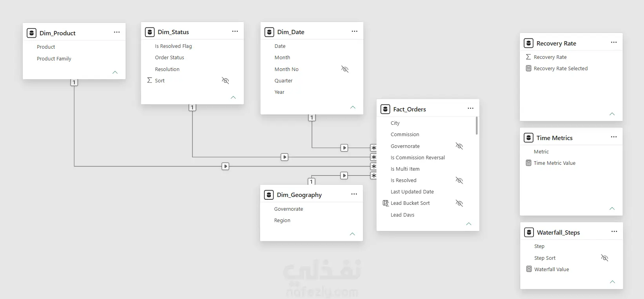Collapse the Time Metrics table card
Image resolution: width=644 pixels, height=299 pixels.
pyautogui.click(x=612, y=208)
